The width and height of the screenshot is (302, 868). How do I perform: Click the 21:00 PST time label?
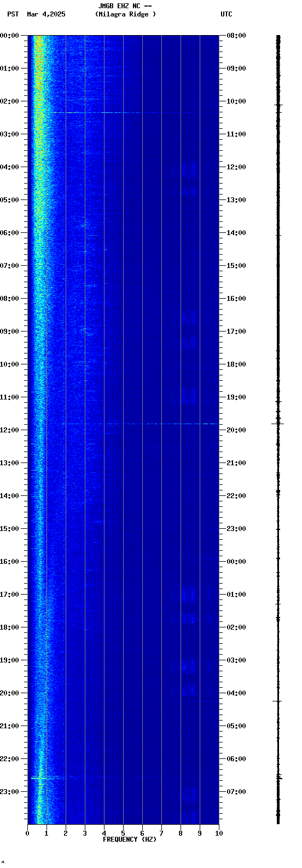tap(10, 726)
